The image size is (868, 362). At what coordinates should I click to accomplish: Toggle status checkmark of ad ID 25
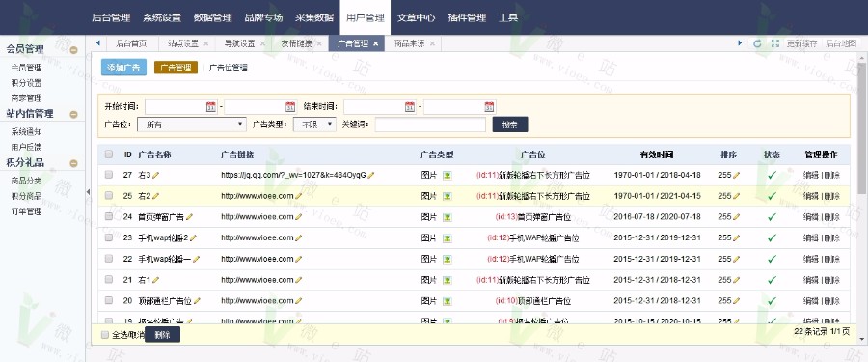(772, 196)
